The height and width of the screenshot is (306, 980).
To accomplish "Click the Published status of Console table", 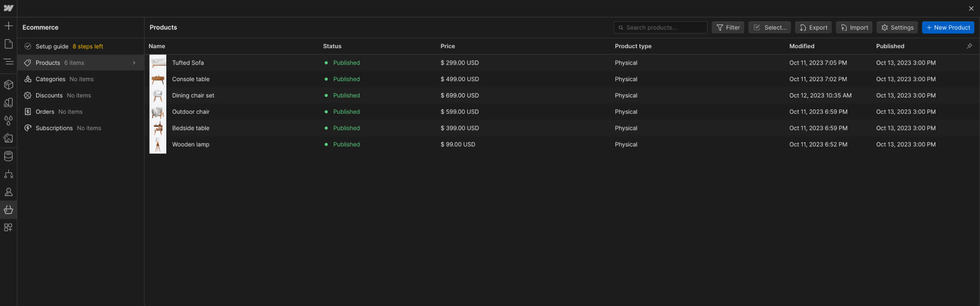I will [x=346, y=79].
